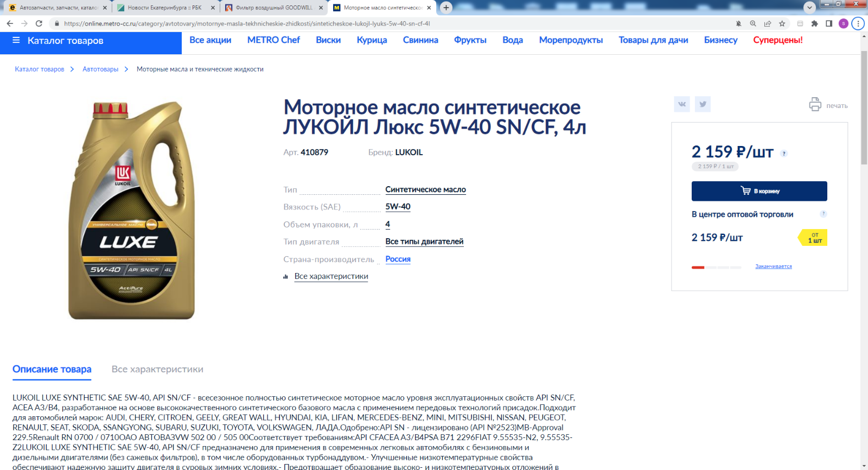Viewport: 868px width, 470px height.
Task: Reload the page
Action: click(39, 23)
